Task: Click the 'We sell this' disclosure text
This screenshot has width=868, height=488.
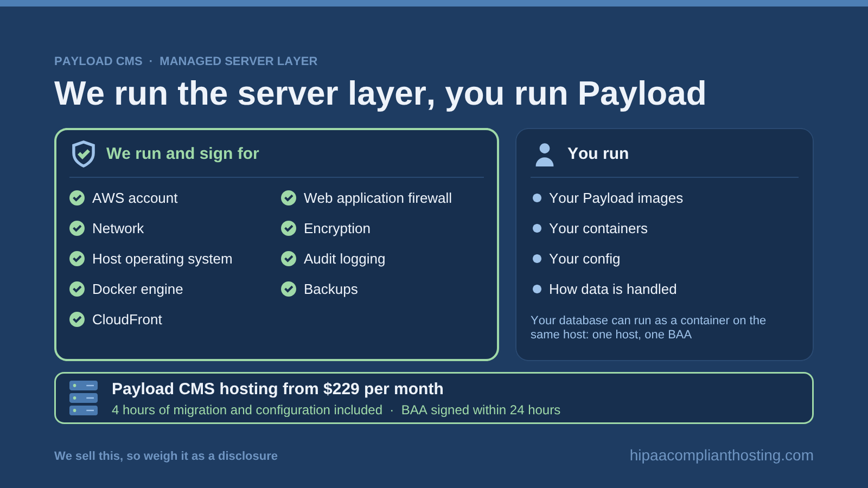Action: click(x=166, y=456)
